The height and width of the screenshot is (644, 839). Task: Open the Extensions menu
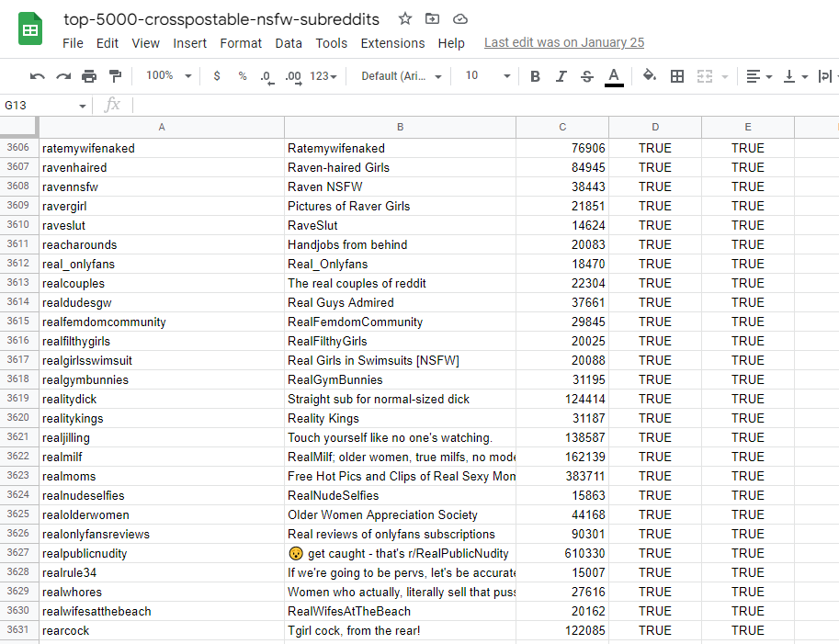pyautogui.click(x=392, y=43)
